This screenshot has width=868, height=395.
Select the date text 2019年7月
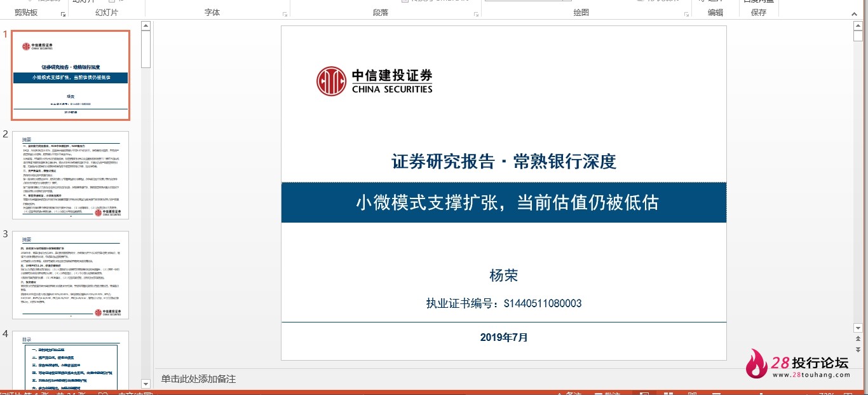click(504, 337)
